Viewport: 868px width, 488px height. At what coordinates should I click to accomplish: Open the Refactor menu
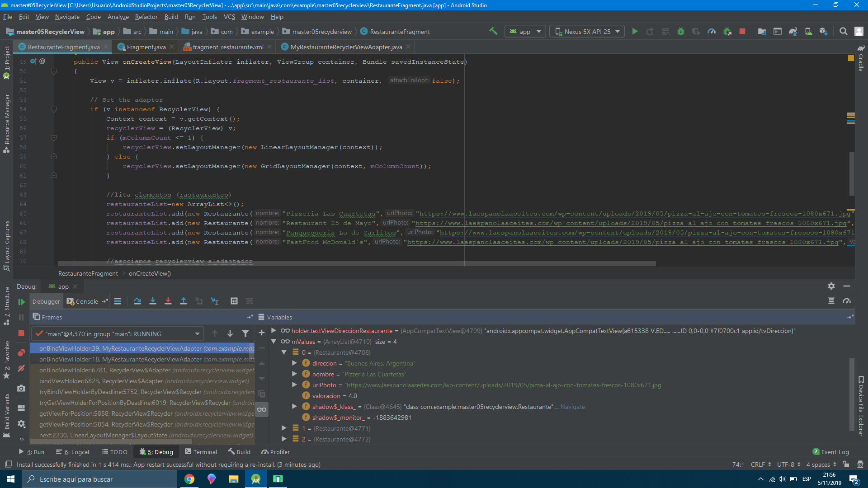pyautogui.click(x=146, y=17)
